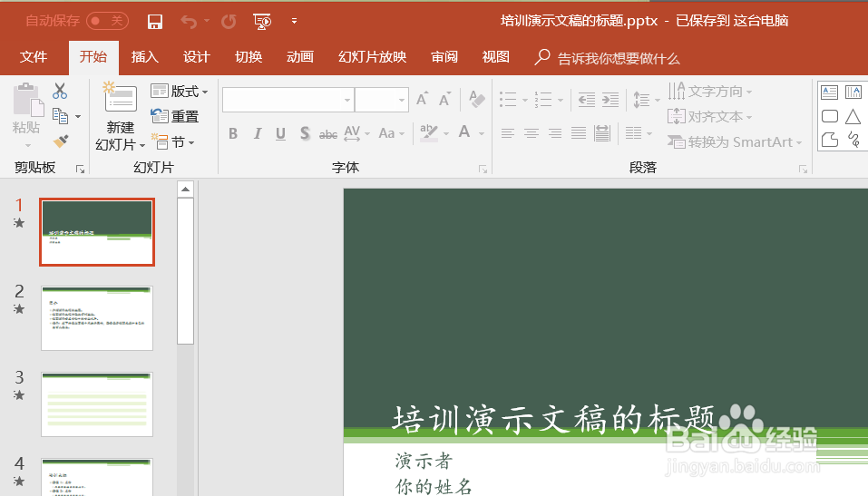This screenshot has height=496, width=868.
Task: Switch to the 切换 tab
Action: pos(249,57)
